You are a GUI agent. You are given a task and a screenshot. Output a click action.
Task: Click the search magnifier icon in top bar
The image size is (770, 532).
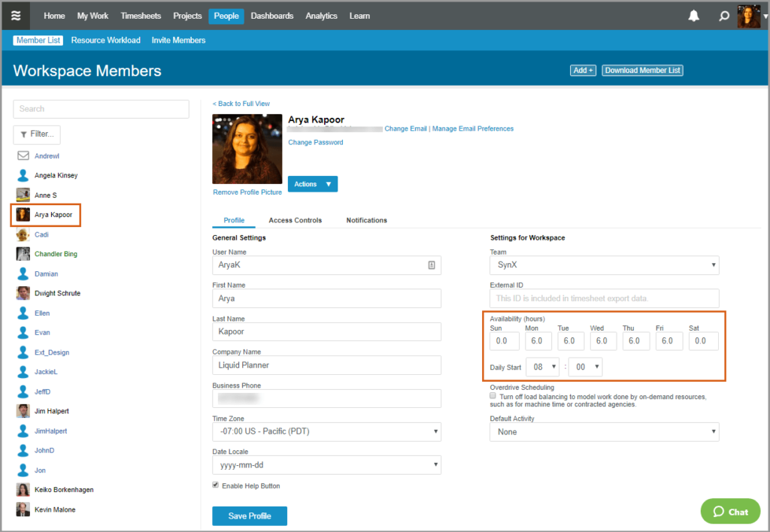[723, 16]
